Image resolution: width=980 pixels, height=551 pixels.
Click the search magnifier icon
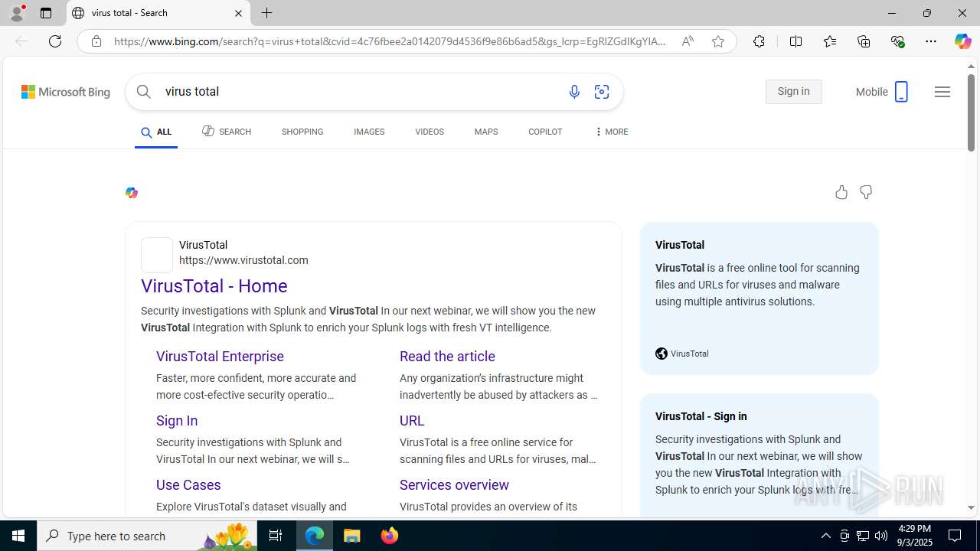click(144, 92)
